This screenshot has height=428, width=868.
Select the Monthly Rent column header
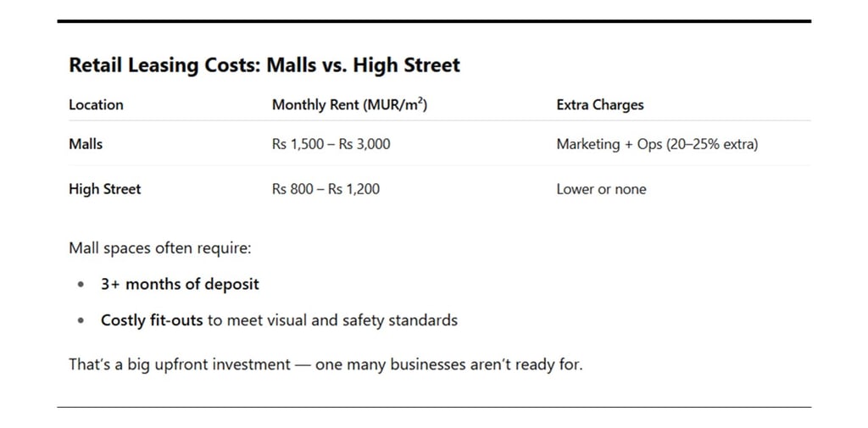click(349, 104)
